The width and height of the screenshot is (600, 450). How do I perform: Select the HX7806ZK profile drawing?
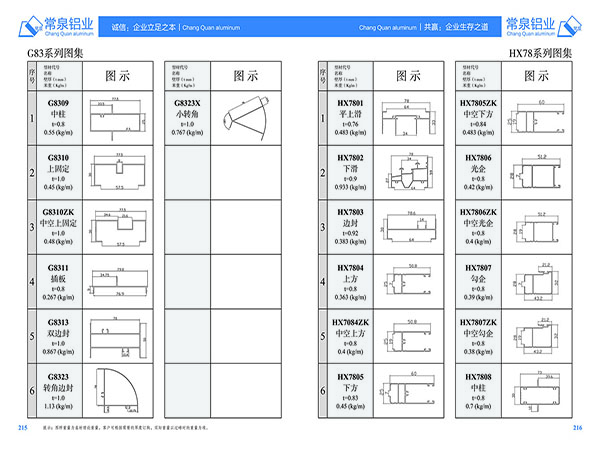[x=536, y=227]
